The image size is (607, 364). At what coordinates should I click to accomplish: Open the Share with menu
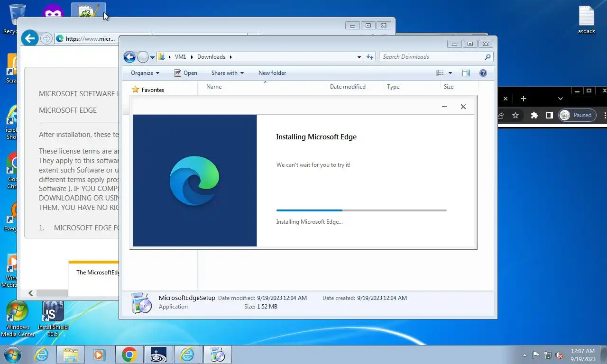pyautogui.click(x=228, y=73)
